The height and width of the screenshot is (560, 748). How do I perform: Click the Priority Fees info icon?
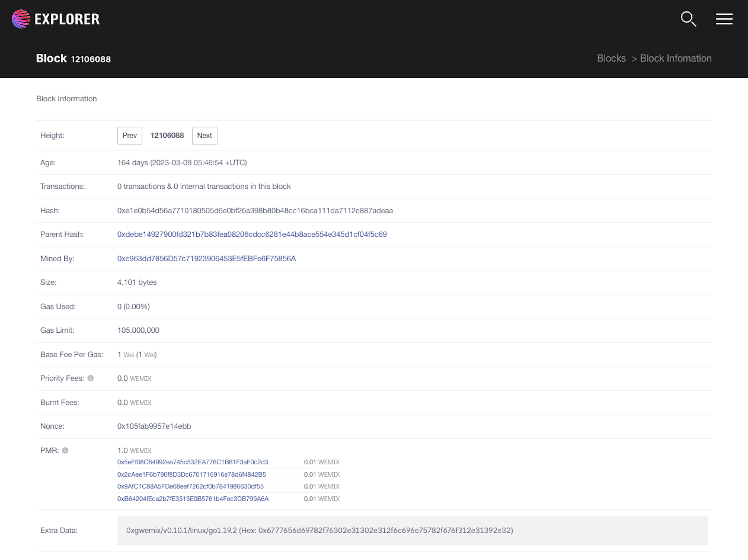click(91, 378)
